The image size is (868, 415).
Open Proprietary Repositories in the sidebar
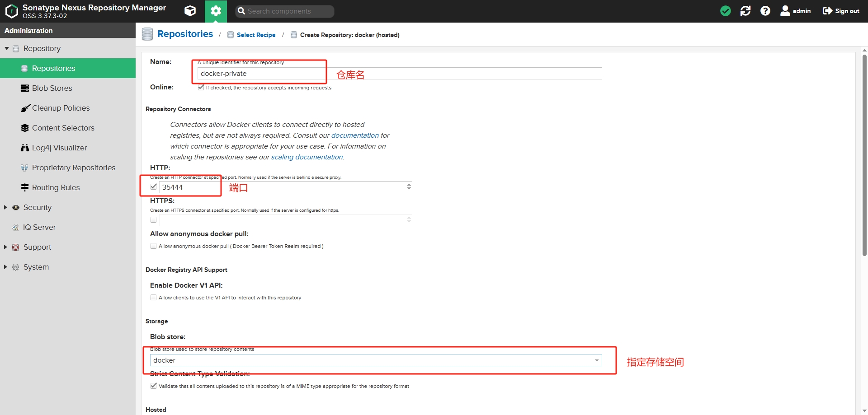pyautogui.click(x=68, y=168)
